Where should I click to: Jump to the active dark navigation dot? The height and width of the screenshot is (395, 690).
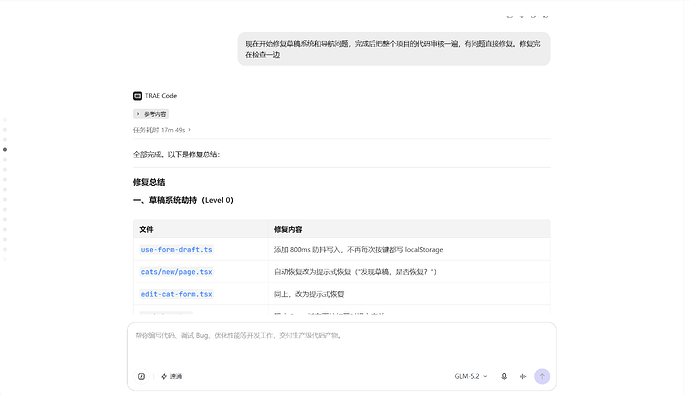tap(5, 150)
